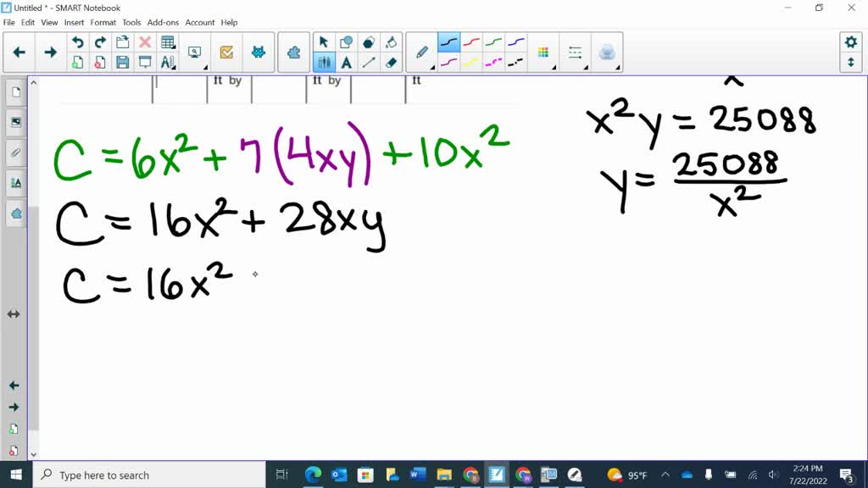
Task: Choose the Text tool
Action: pos(347,63)
